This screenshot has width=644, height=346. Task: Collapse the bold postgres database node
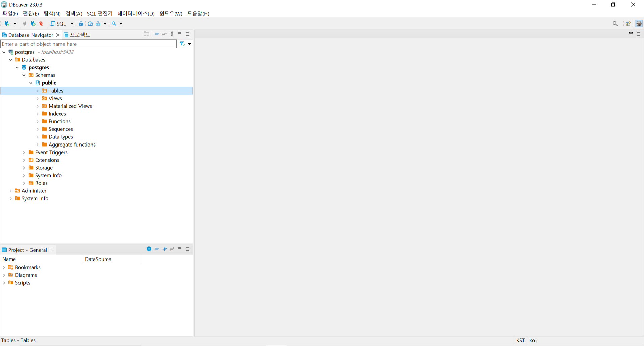pos(17,68)
